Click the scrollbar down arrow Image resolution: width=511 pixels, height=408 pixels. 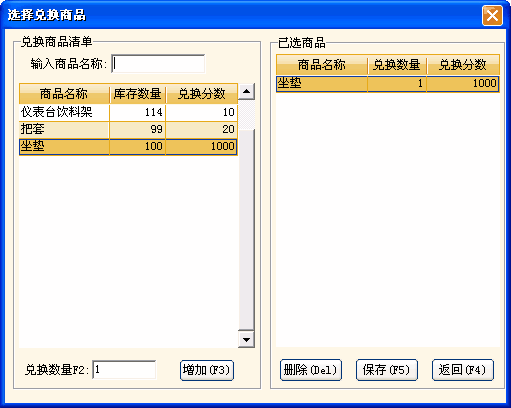(247, 340)
